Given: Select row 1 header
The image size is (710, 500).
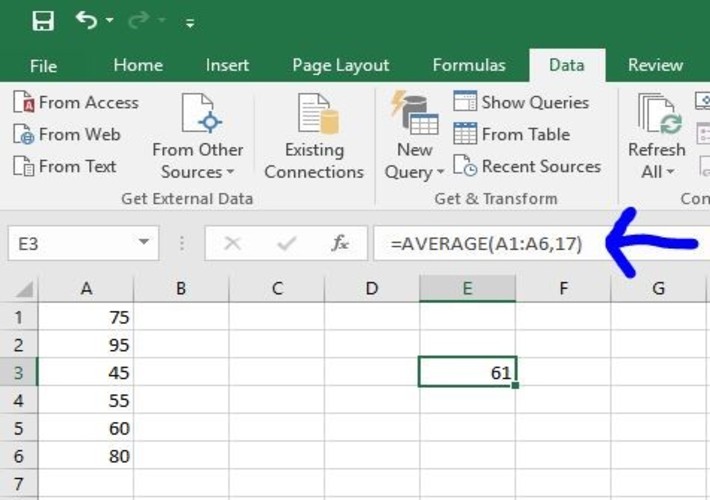Looking at the screenshot, I should pyautogui.click(x=19, y=317).
